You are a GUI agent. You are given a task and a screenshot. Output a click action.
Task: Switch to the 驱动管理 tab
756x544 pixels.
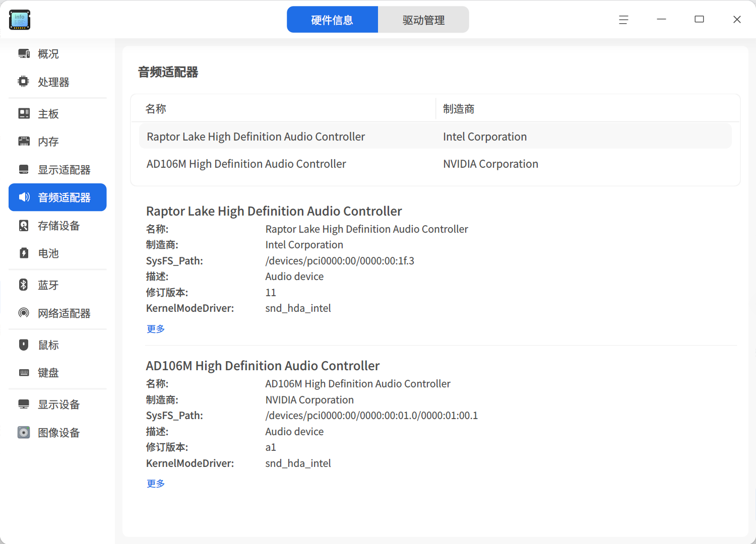[x=423, y=20]
